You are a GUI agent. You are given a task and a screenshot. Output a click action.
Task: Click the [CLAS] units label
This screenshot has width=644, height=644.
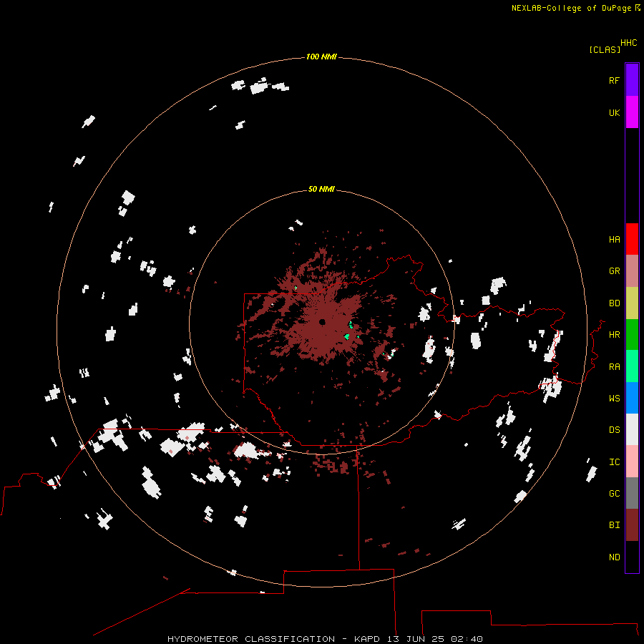(x=605, y=49)
